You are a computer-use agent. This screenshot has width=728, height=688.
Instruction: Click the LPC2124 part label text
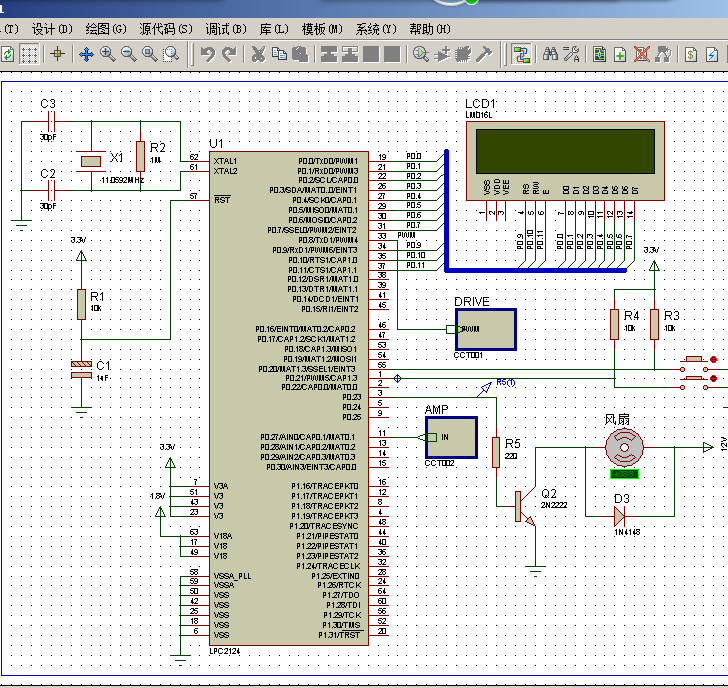tap(225, 651)
